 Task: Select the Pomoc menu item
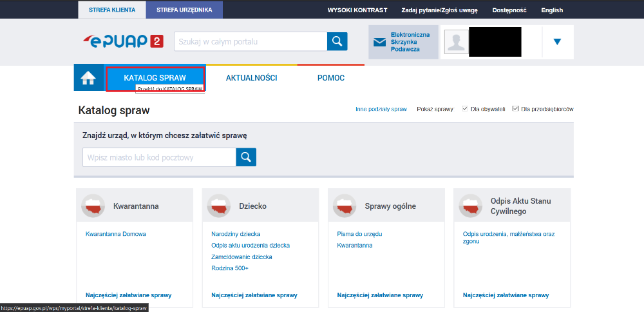click(331, 78)
